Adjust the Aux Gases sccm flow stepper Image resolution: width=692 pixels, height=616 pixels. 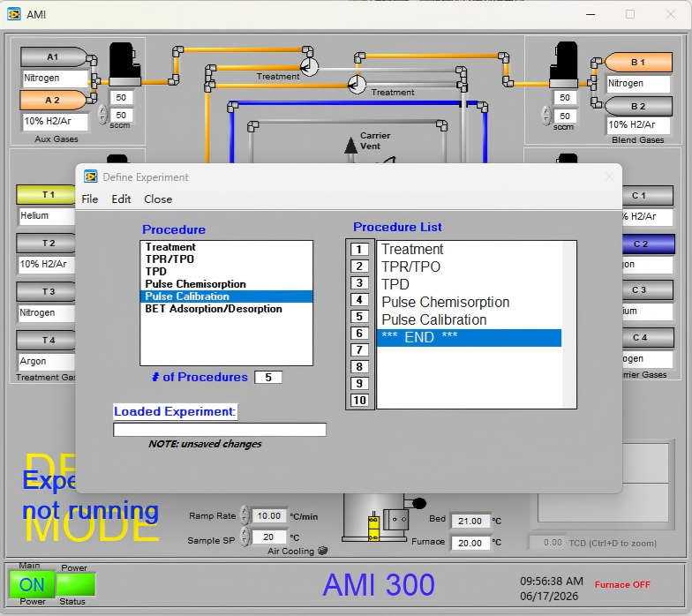point(102,115)
